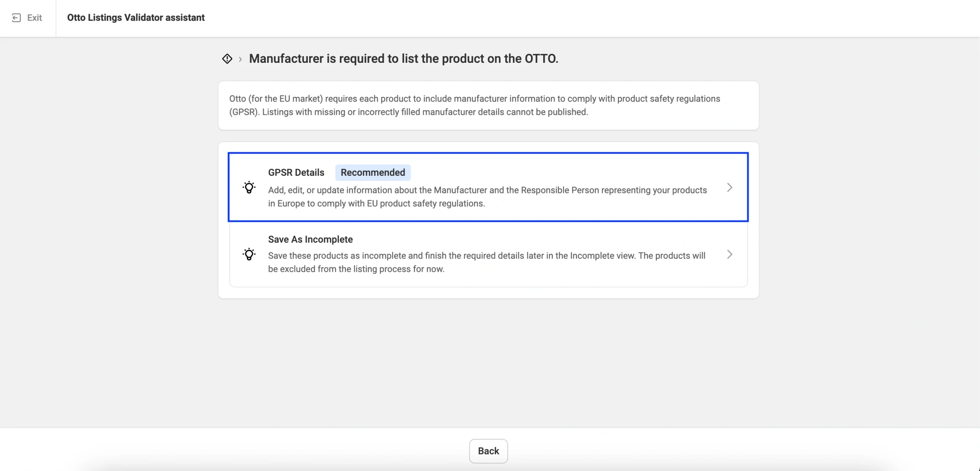The image size is (980, 471).
Task: Open Save As Incomplete via its right chevron
Action: click(x=729, y=254)
